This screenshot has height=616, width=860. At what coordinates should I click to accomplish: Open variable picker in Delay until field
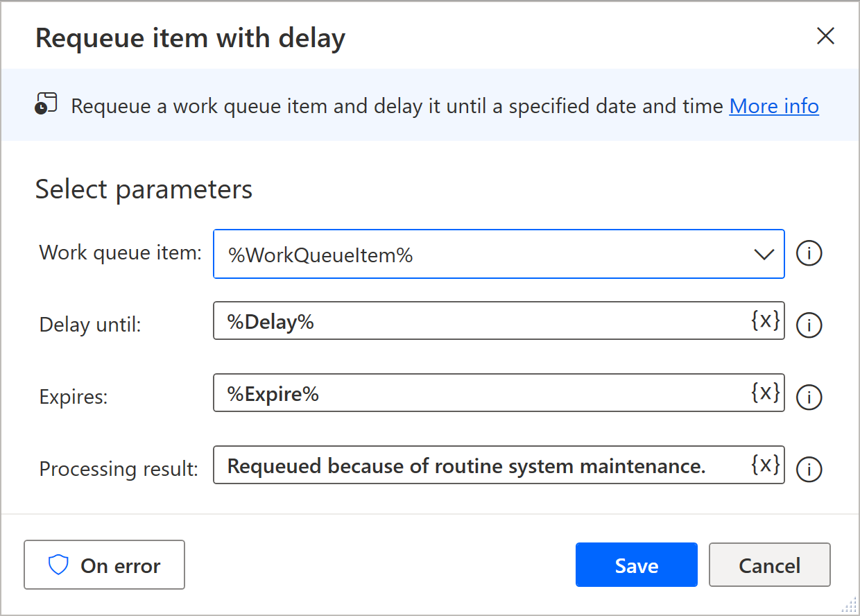(766, 320)
